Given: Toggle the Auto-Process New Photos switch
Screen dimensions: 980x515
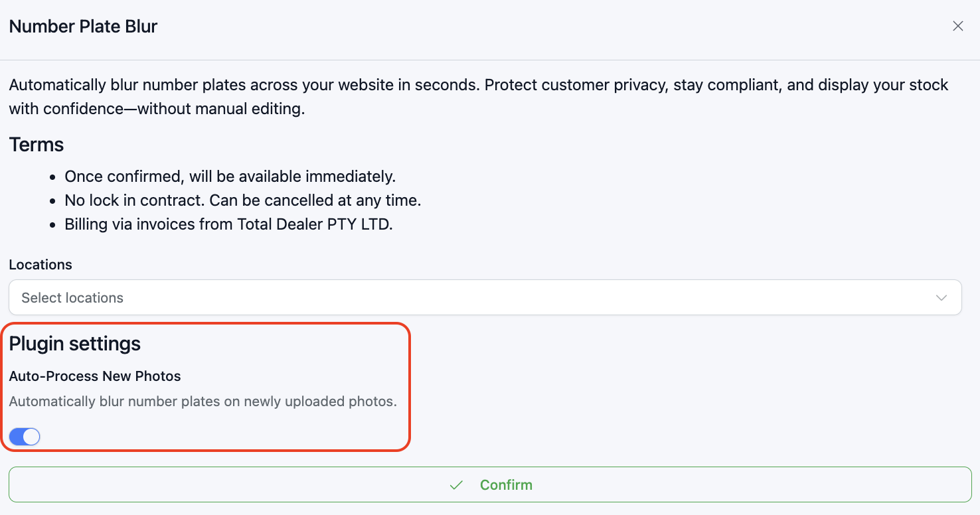Looking at the screenshot, I should [x=25, y=437].
